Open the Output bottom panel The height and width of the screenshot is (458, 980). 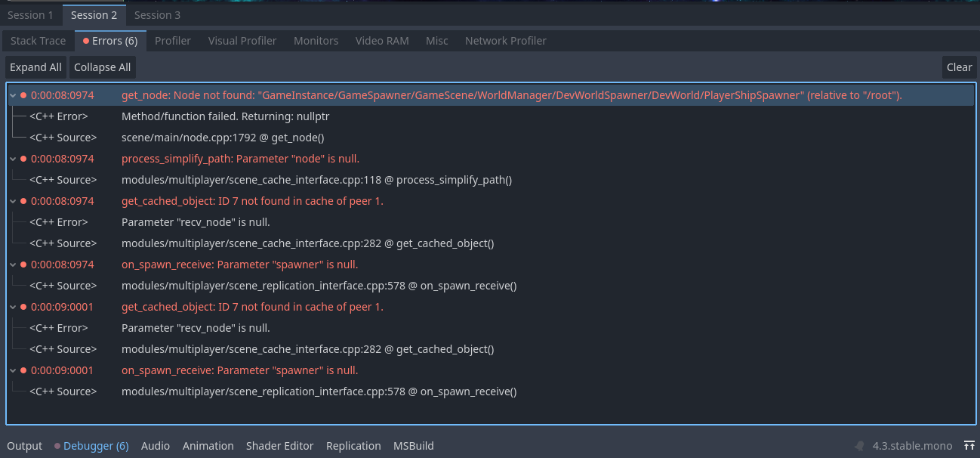(x=25, y=446)
